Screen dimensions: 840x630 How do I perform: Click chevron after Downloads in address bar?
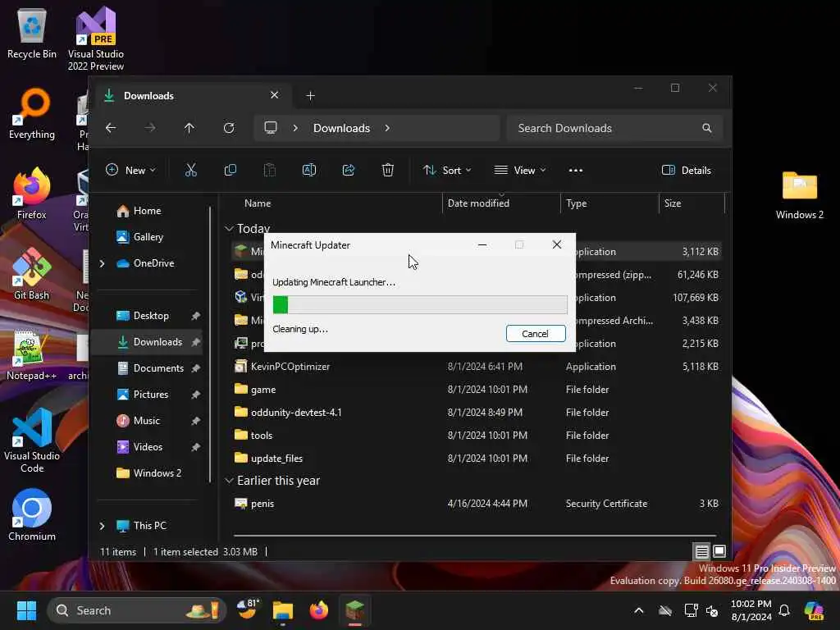click(x=387, y=128)
